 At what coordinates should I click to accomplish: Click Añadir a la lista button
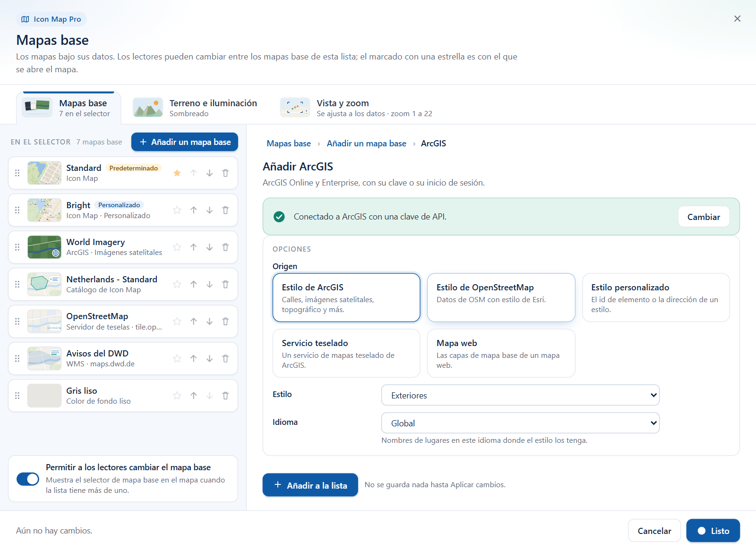(310, 485)
